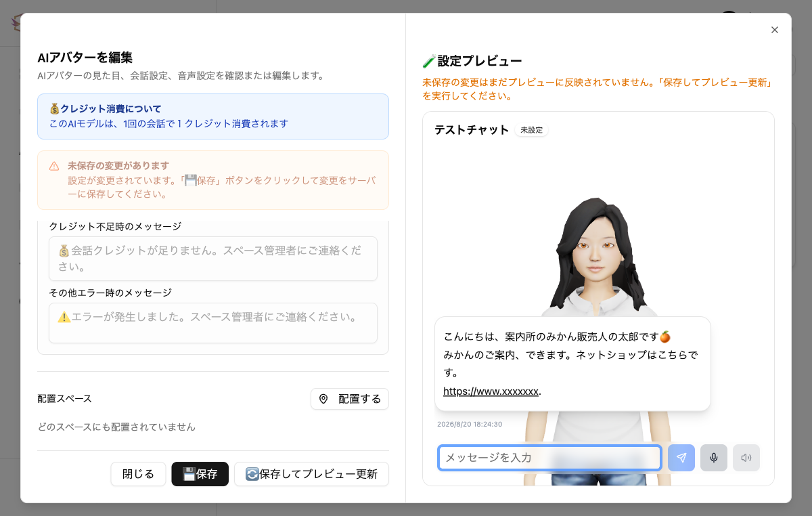The width and height of the screenshot is (812, 516).
Task: Open the https://www.xxxxxxx link in chat
Action: point(491,391)
